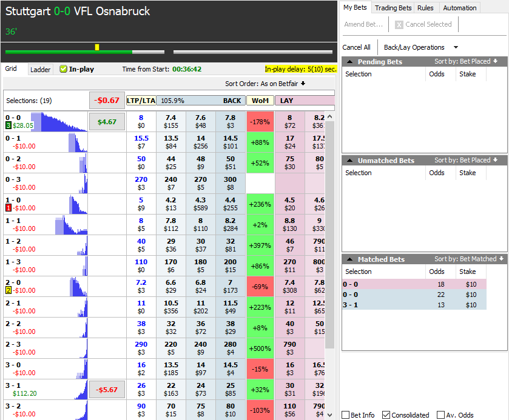Open Pending Bets sort by Bet Placed

(466, 61)
